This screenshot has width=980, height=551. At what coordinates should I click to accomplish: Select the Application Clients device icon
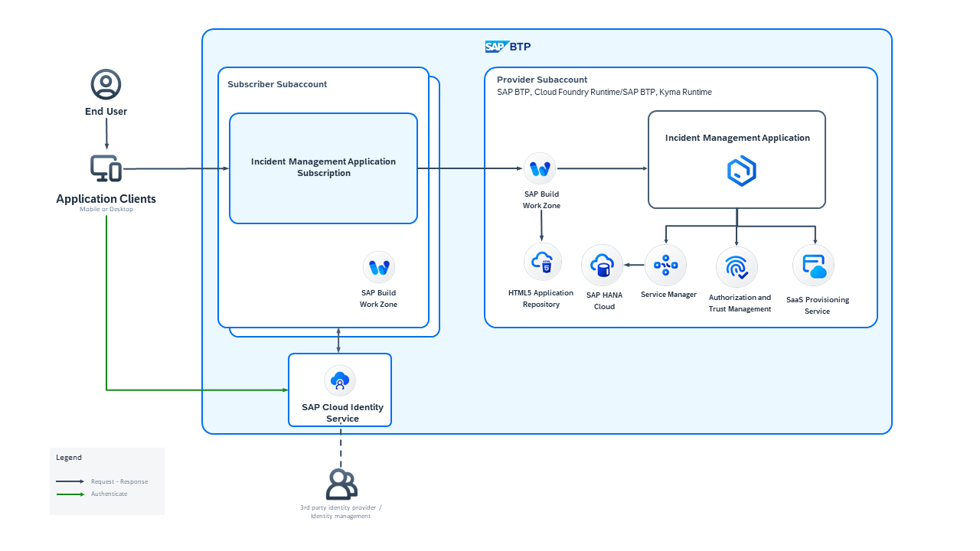106,168
